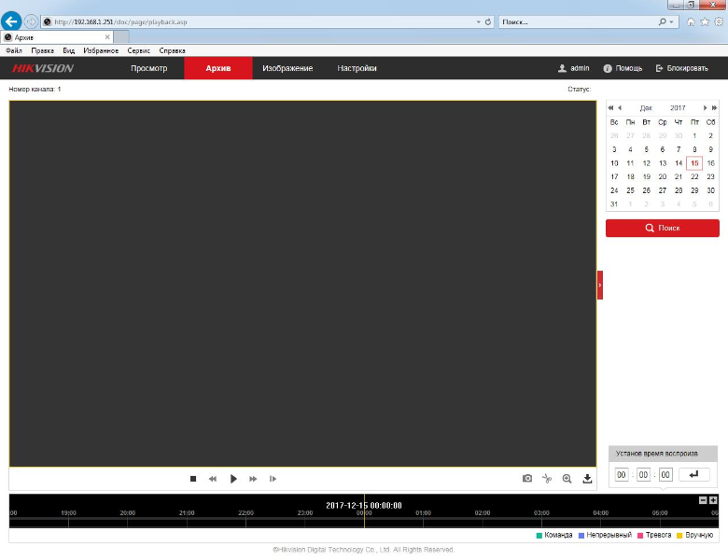Switch to the Настройки tab

357,68
